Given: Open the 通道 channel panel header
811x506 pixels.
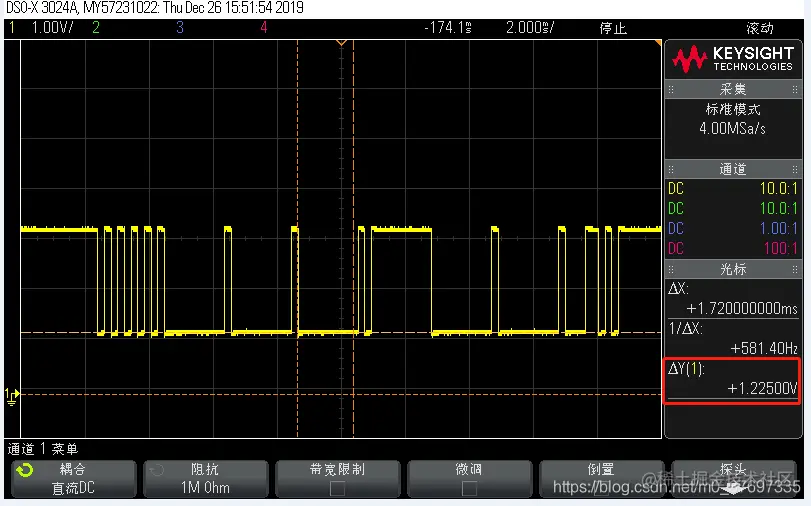Looking at the screenshot, I should (733, 169).
